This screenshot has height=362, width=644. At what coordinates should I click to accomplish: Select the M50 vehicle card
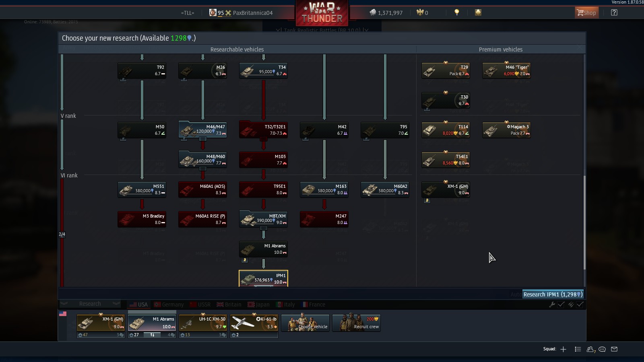pyautogui.click(x=142, y=130)
